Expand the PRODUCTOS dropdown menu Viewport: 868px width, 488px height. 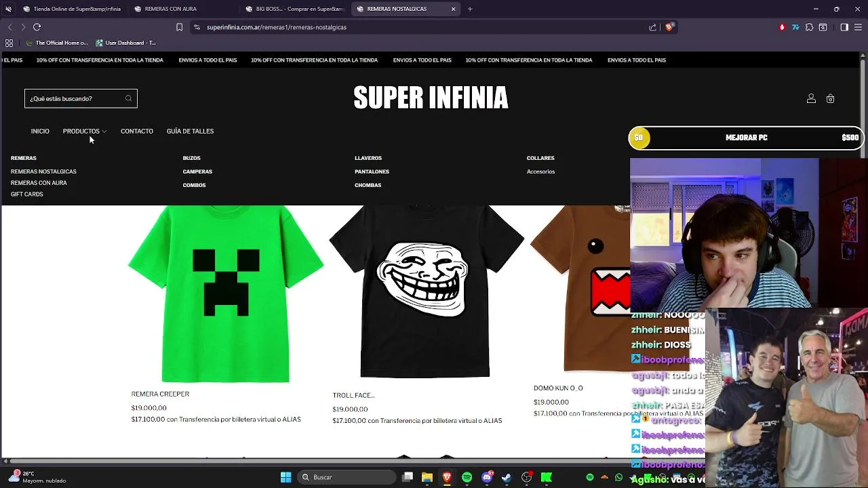(x=84, y=131)
